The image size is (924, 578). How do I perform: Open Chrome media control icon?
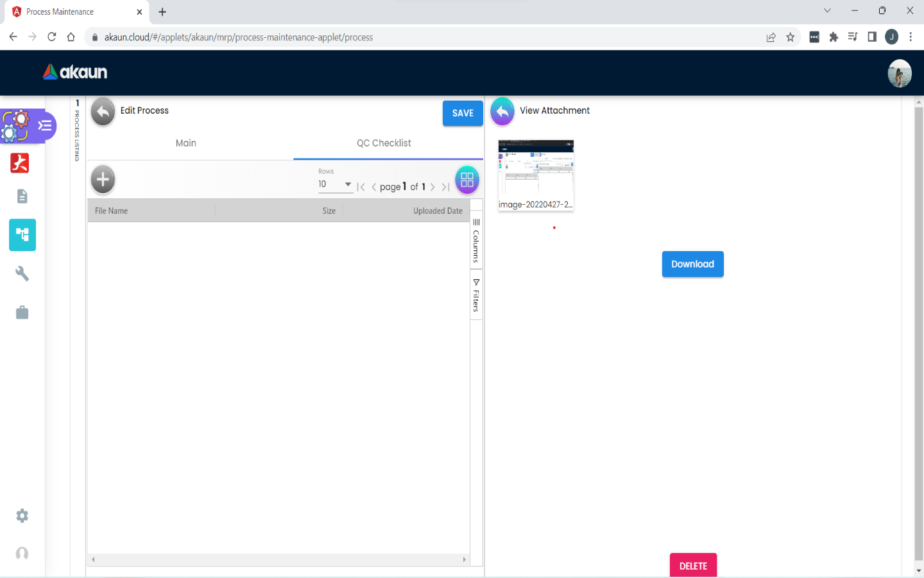[853, 37]
